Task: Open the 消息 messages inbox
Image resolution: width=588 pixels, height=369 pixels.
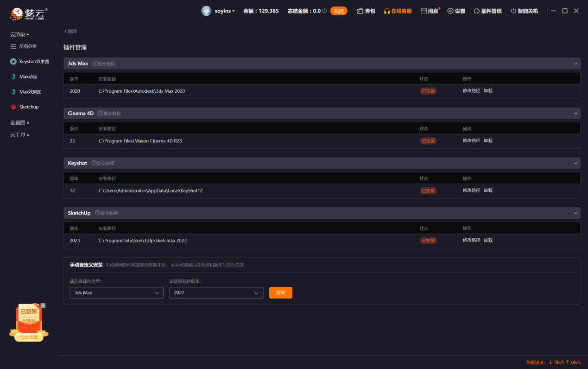Action: [x=430, y=11]
